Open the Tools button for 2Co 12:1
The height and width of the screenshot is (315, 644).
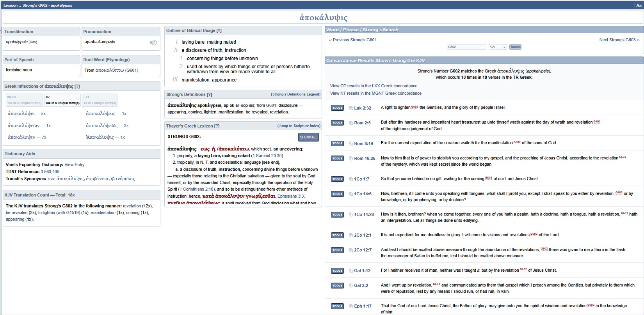[337, 235]
